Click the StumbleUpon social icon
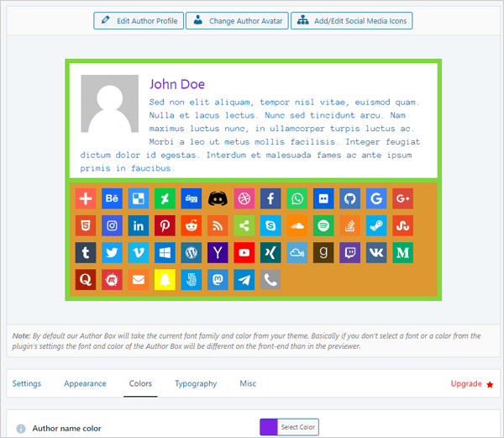 402,226
